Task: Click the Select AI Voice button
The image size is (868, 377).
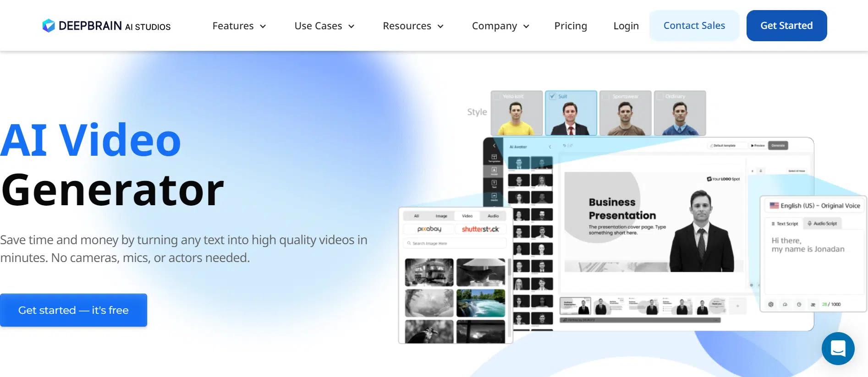Action: [796, 171]
